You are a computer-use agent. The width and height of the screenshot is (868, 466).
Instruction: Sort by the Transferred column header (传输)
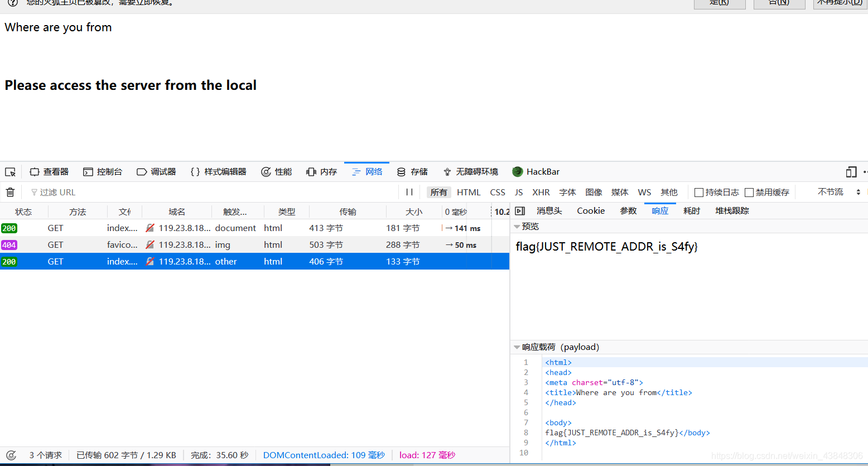point(348,212)
